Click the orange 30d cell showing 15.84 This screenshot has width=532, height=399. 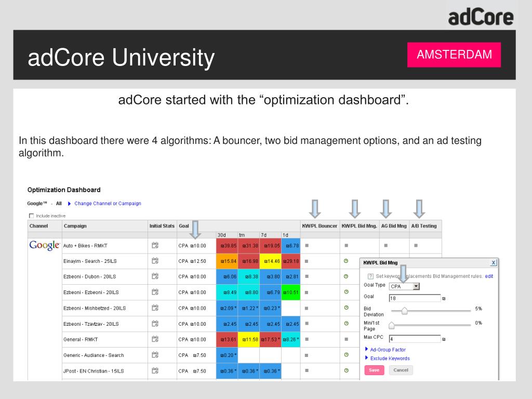pos(227,261)
